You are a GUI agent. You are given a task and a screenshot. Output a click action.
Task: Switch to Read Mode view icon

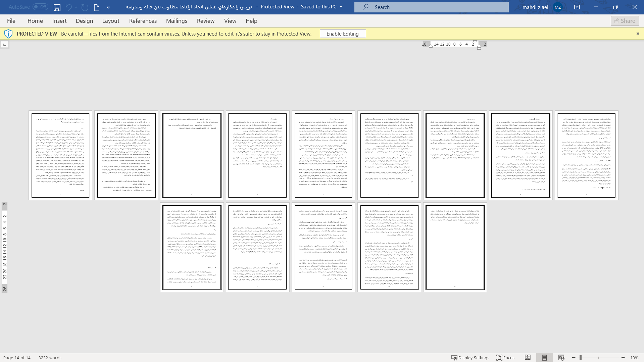[x=528, y=358]
